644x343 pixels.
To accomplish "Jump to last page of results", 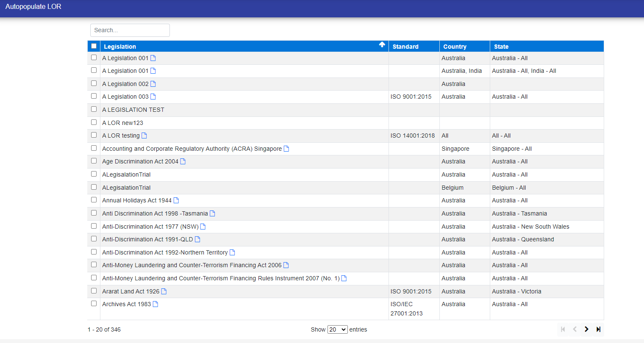I will 598,329.
